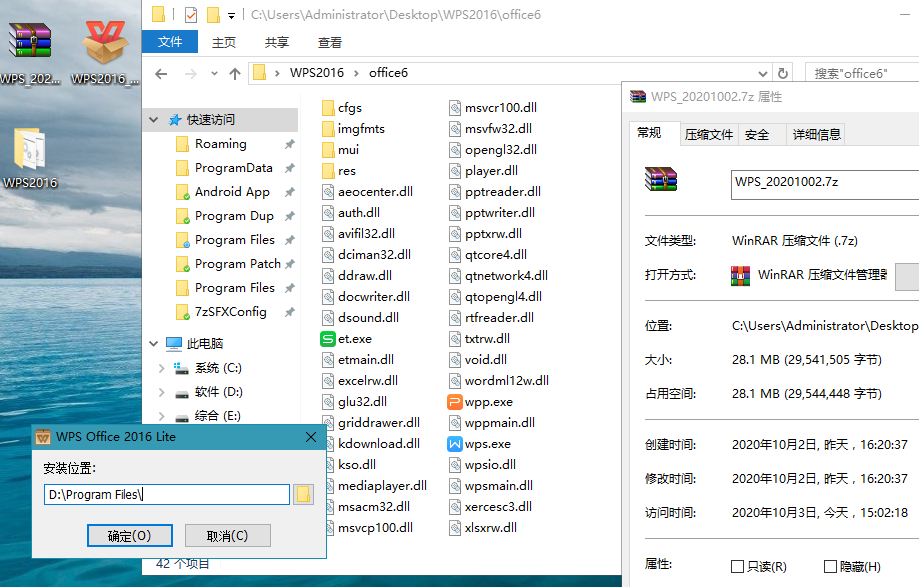
Task: Select wordml12w.dll file name
Action: (506, 381)
